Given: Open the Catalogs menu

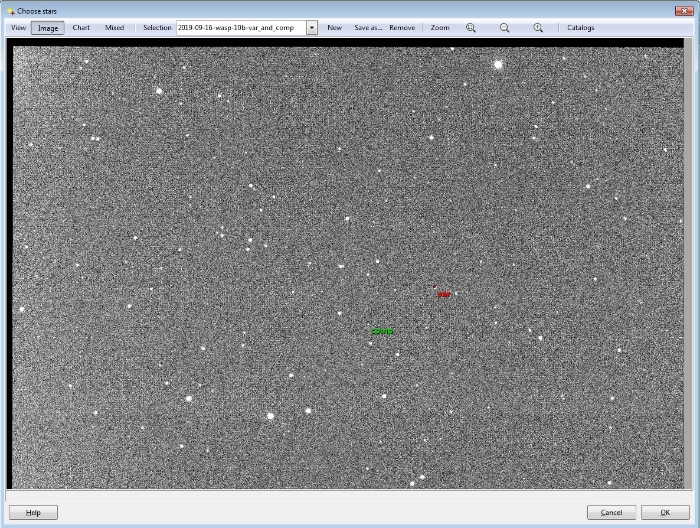Looking at the screenshot, I should tap(580, 28).
